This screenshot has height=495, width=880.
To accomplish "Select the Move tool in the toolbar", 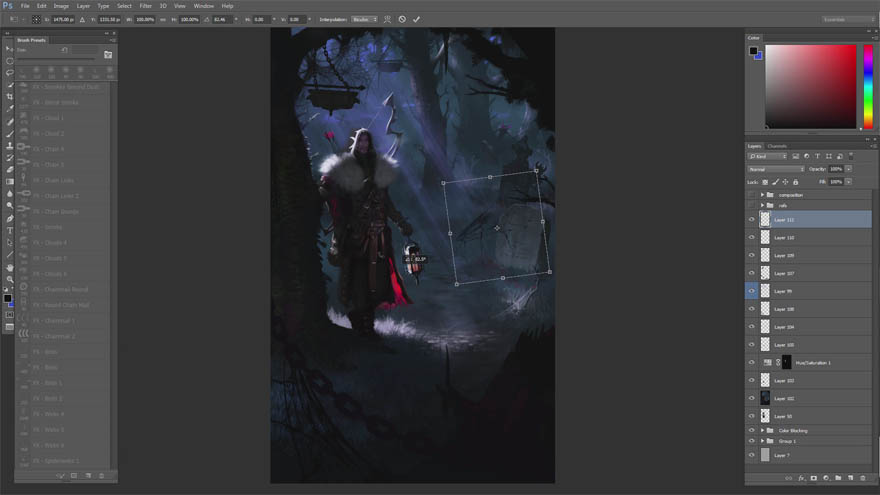I will 10,49.
